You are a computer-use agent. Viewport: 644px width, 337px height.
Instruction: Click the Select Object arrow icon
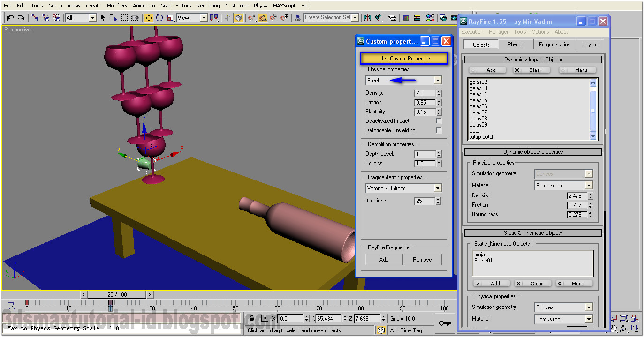[102, 17]
